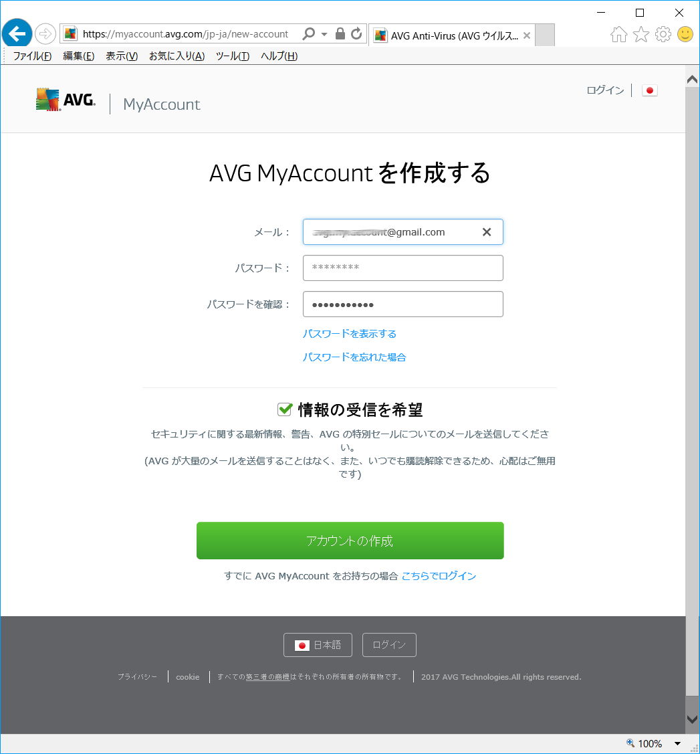Open the address bar autocomplete dropdown arrow
700x754 pixels.
pos(324,34)
